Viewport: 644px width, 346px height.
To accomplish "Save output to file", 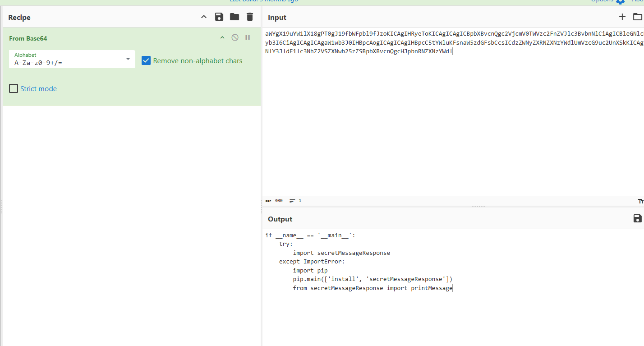I will (x=637, y=219).
